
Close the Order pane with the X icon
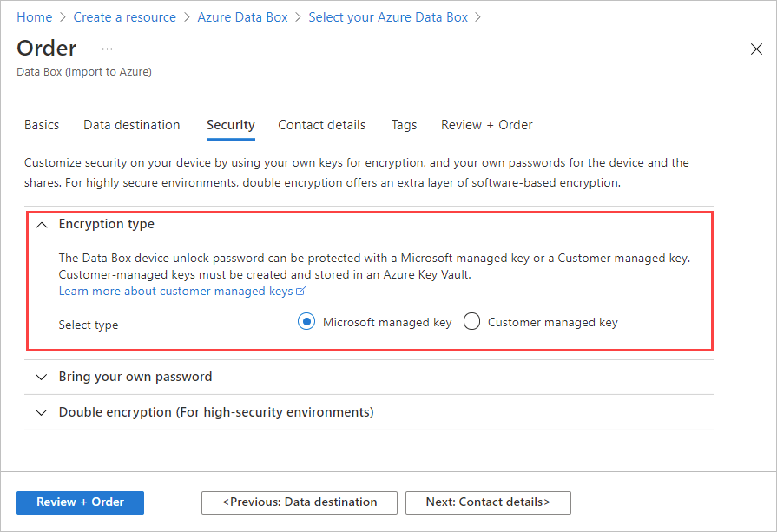[x=756, y=49]
